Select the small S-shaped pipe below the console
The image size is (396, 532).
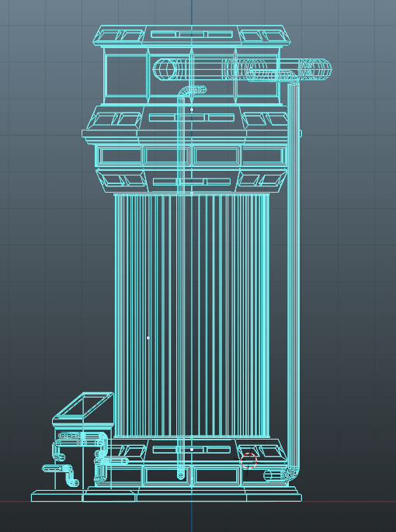tap(62, 474)
